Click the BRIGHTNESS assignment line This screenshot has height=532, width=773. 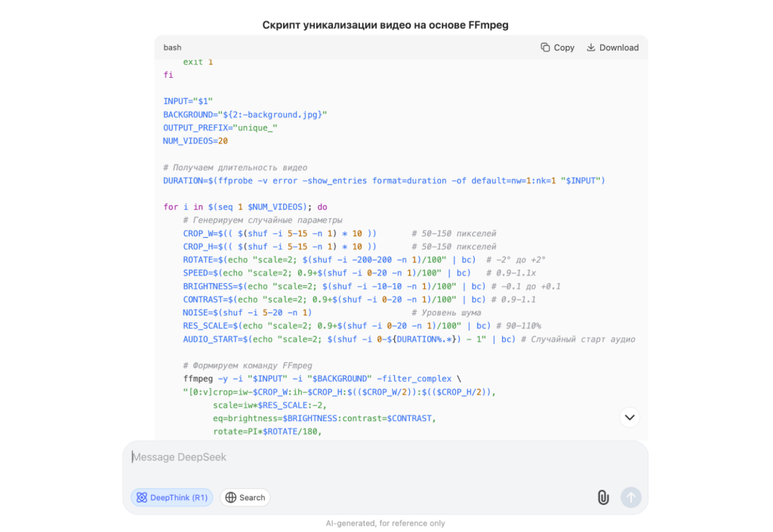click(371, 286)
